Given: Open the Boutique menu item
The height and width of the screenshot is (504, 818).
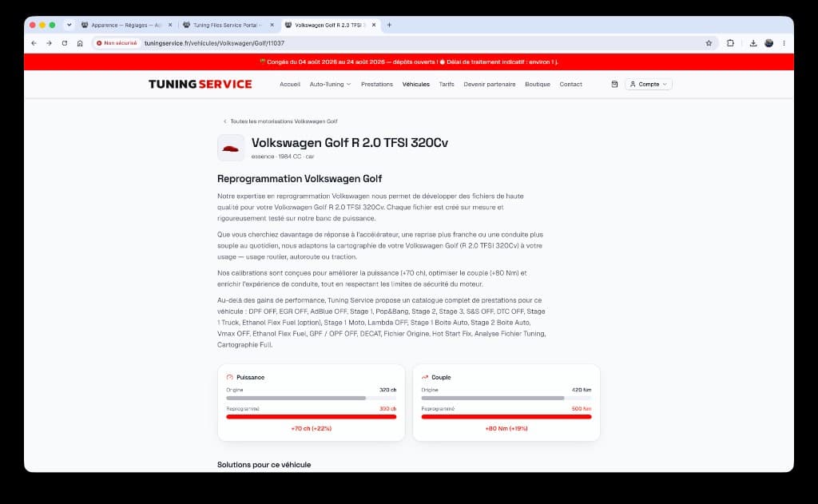Looking at the screenshot, I should pos(538,84).
